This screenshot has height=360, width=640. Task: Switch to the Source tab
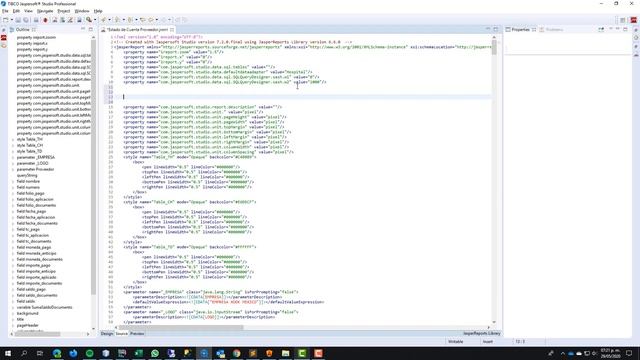pyautogui.click(x=122, y=333)
